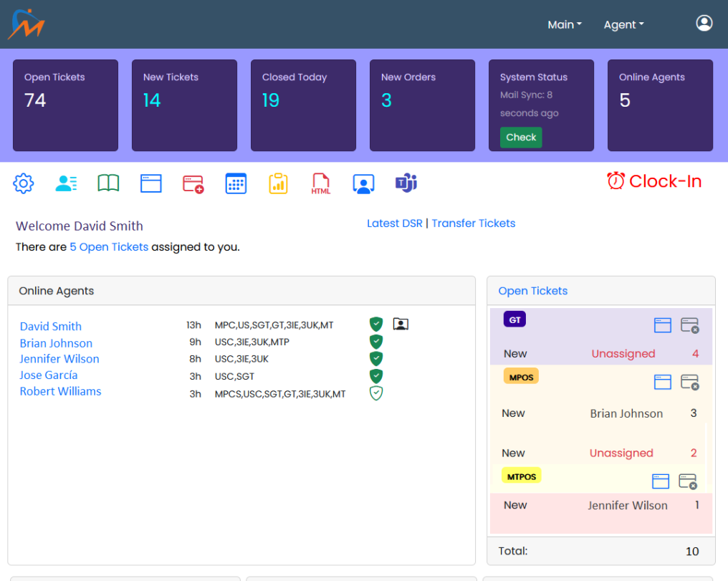Viewport: 728px width, 581px height.
Task: Expand the Agent dropdown menu
Action: [x=623, y=24]
